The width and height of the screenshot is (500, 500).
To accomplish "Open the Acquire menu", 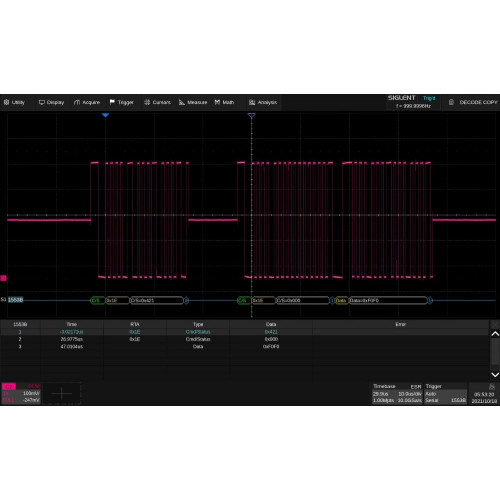I will pyautogui.click(x=87, y=102).
